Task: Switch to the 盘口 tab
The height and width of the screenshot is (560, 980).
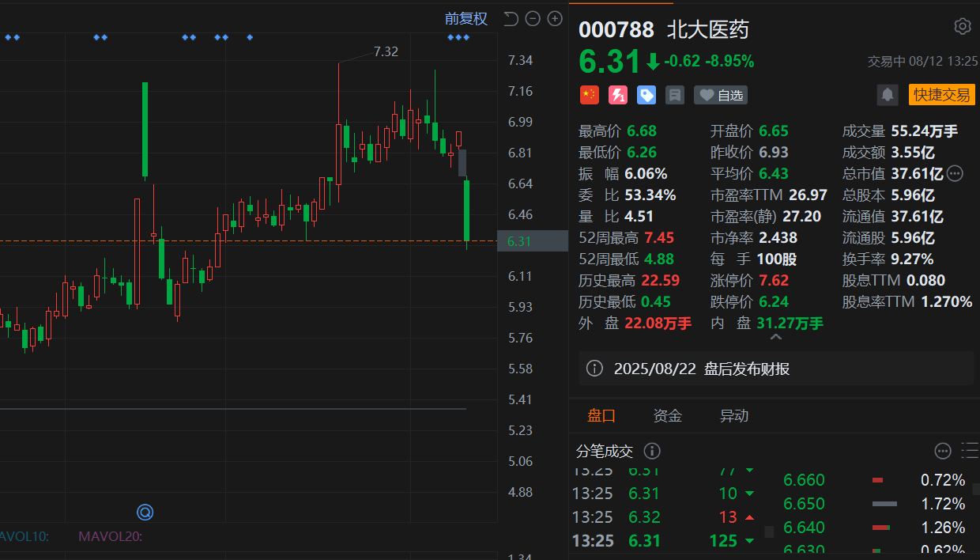Action: click(x=601, y=416)
